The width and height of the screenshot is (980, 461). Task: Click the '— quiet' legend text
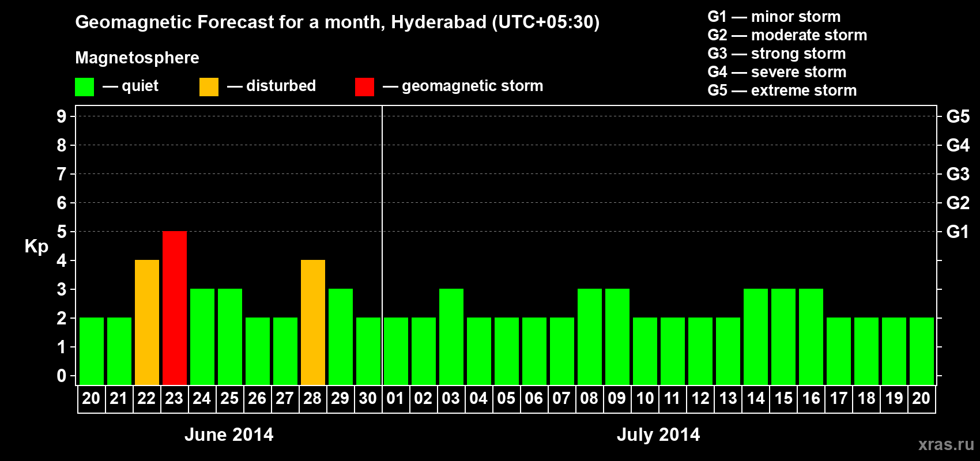pyautogui.click(x=130, y=86)
